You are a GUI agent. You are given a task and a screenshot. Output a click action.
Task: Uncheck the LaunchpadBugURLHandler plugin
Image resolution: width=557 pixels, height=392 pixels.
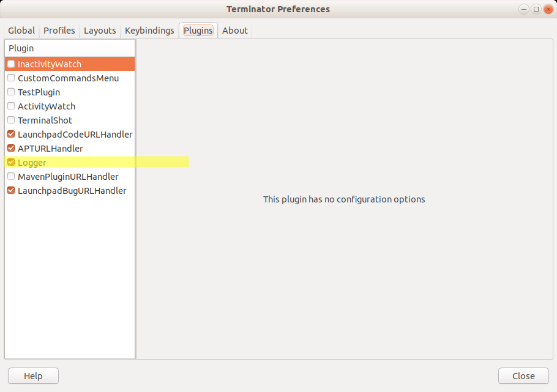click(10, 190)
